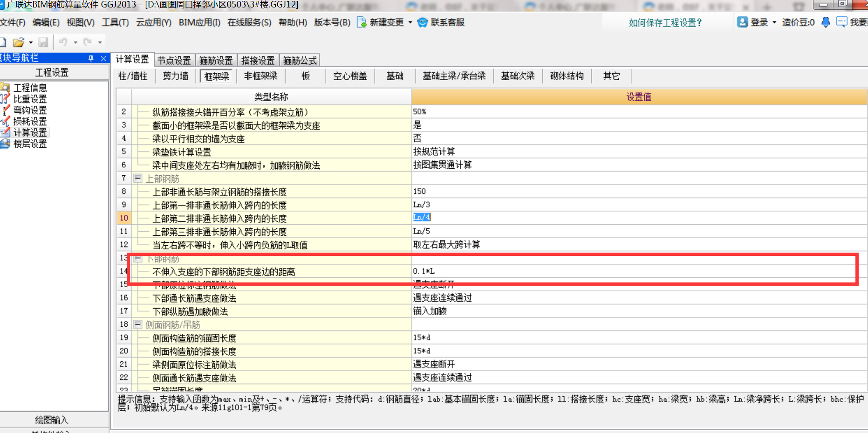Select 楼层设置 in the navigation tree
This screenshot has width=868, height=433.
pos(30,144)
